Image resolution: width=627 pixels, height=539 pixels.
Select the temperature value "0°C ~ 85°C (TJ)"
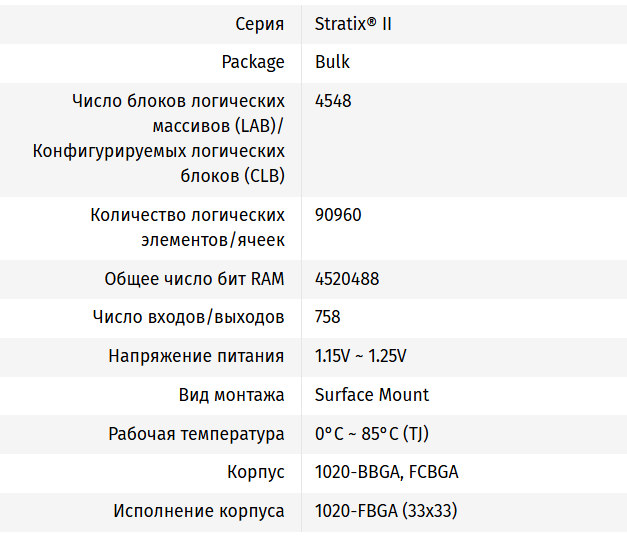pyautogui.click(x=372, y=434)
